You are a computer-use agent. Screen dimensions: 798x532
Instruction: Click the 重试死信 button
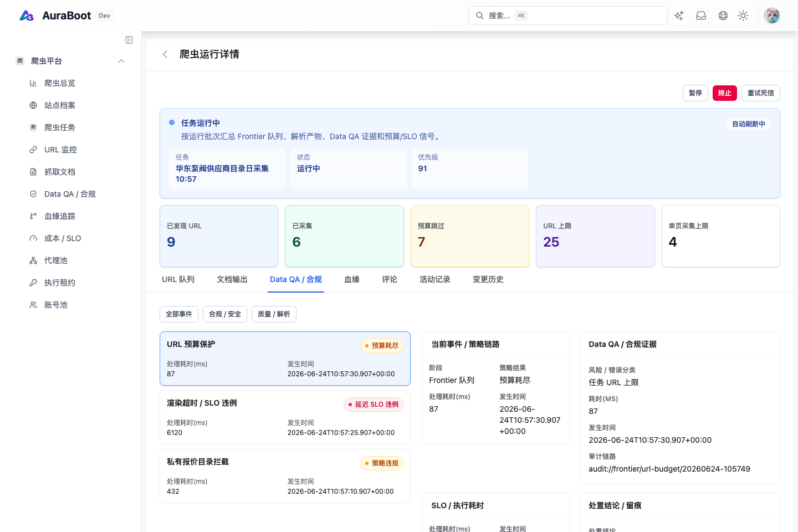(x=761, y=93)
